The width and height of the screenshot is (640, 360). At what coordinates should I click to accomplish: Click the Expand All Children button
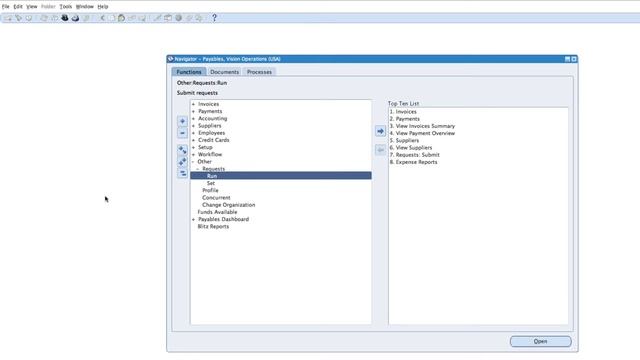click(182, 150)
